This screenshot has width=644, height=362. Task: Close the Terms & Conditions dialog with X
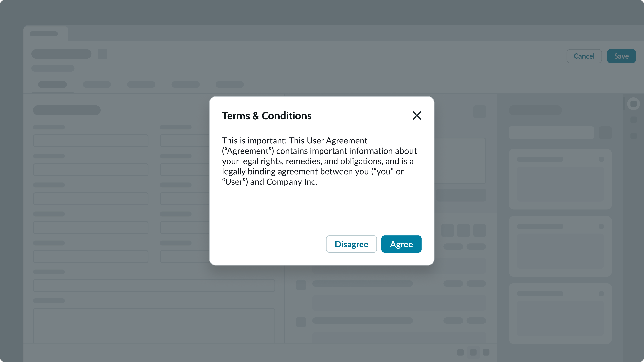[x=417, y=116]
